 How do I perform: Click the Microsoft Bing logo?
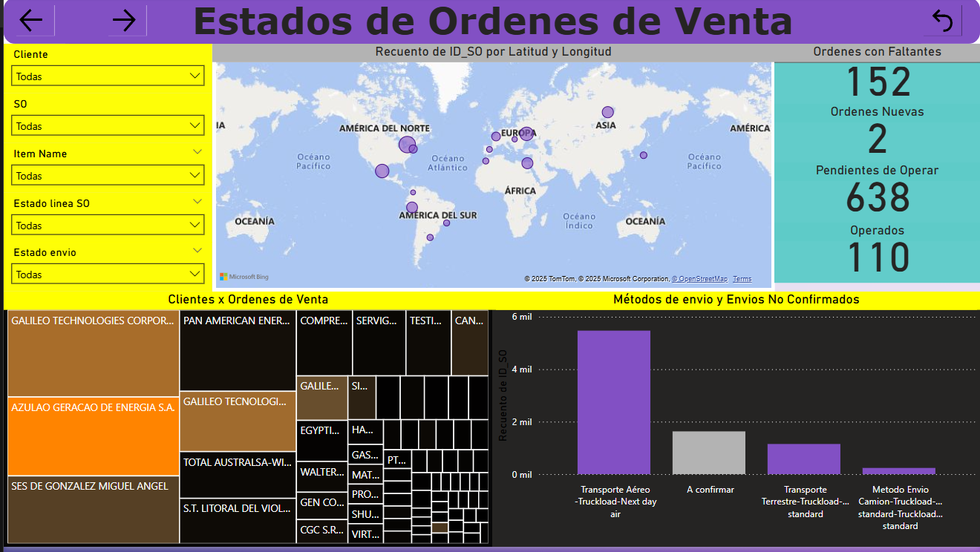coord(244,277)
